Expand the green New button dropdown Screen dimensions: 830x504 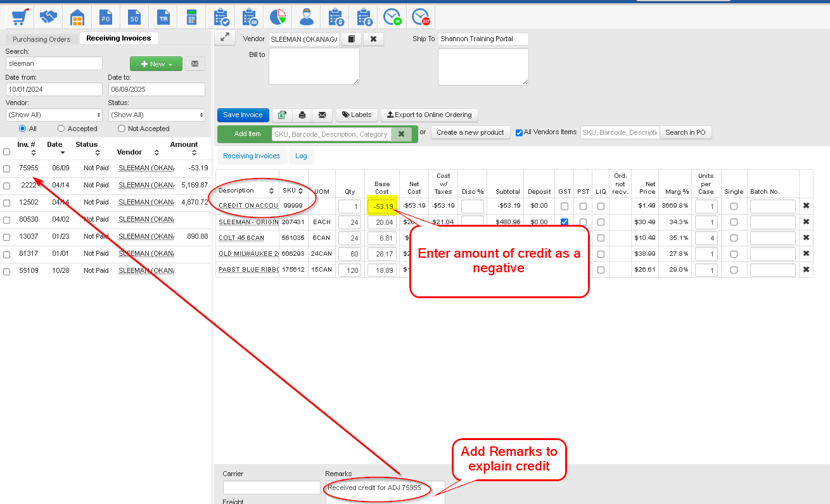click(x=156, y=64)
